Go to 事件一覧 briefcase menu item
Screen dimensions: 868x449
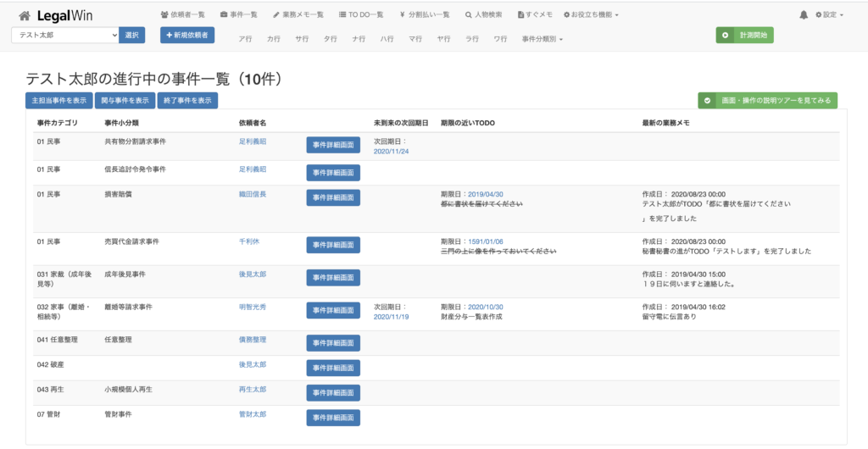click(x=238, y=15)
